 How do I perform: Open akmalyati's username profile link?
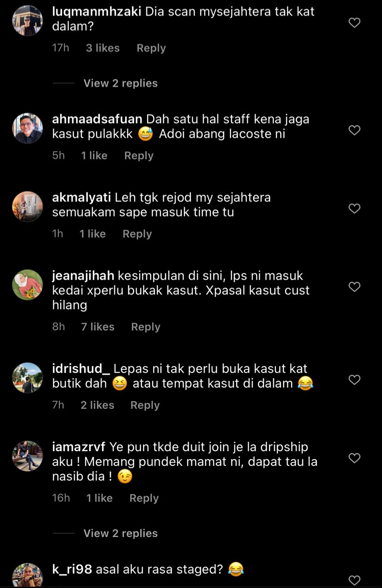point(81,198)
